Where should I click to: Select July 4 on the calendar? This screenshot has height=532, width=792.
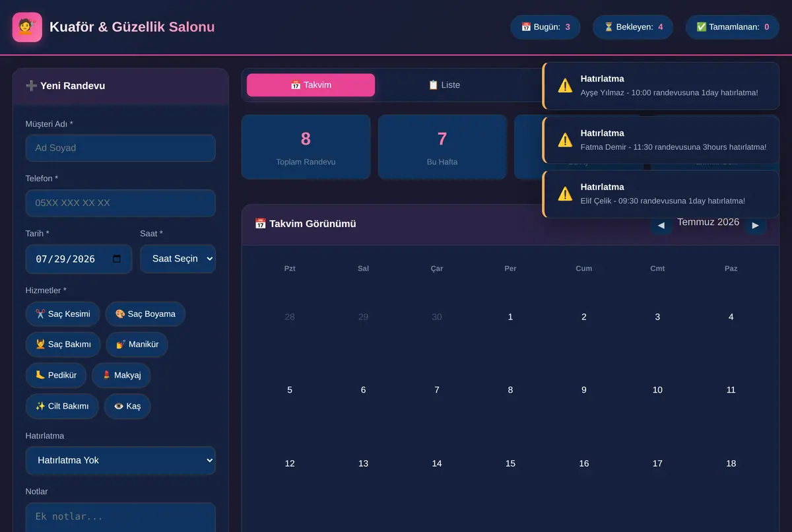731,317
